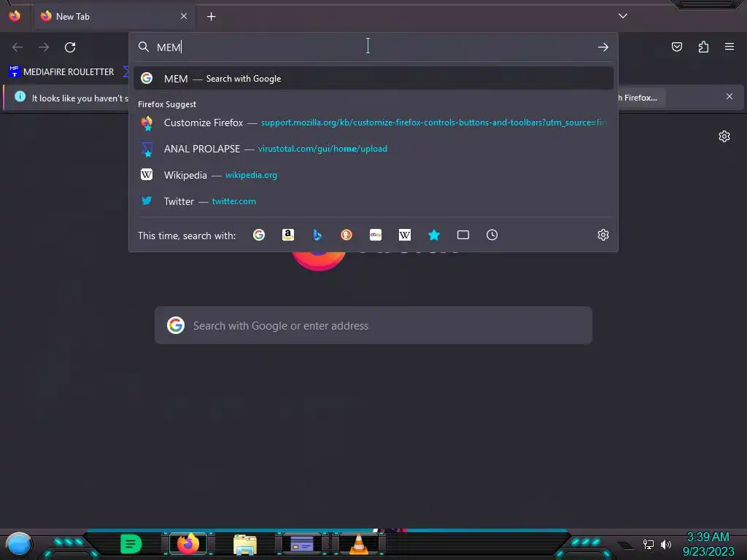Go forward one page
Image resolution: width=747 pixels, height=560 pixels.
pyautogui.click(x=44, y=47)
